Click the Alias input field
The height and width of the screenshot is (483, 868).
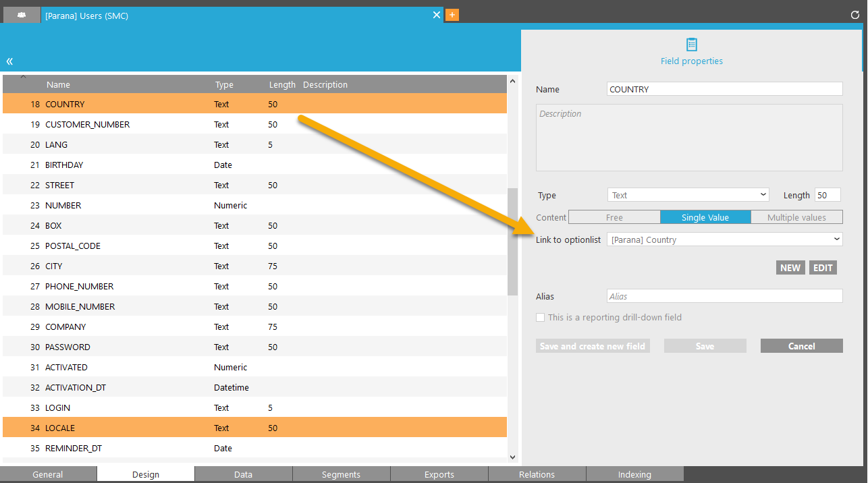[724, 296]
